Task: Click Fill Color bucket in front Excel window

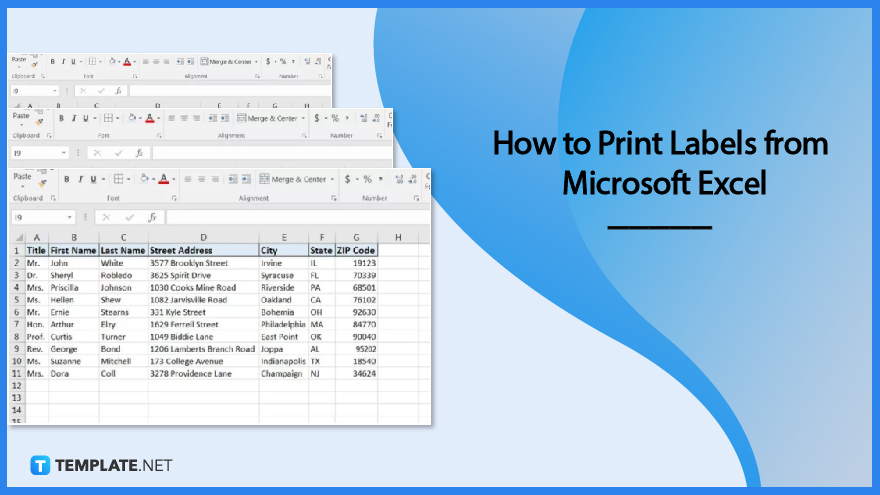Action: click(144, 178)
